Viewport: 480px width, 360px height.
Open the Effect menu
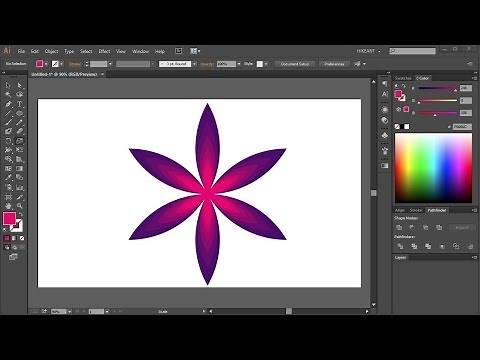point(104,51)
